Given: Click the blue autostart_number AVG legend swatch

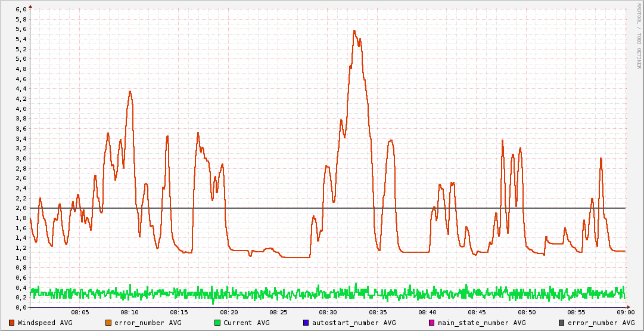Looking at the screenshot, I should point(306,323).
